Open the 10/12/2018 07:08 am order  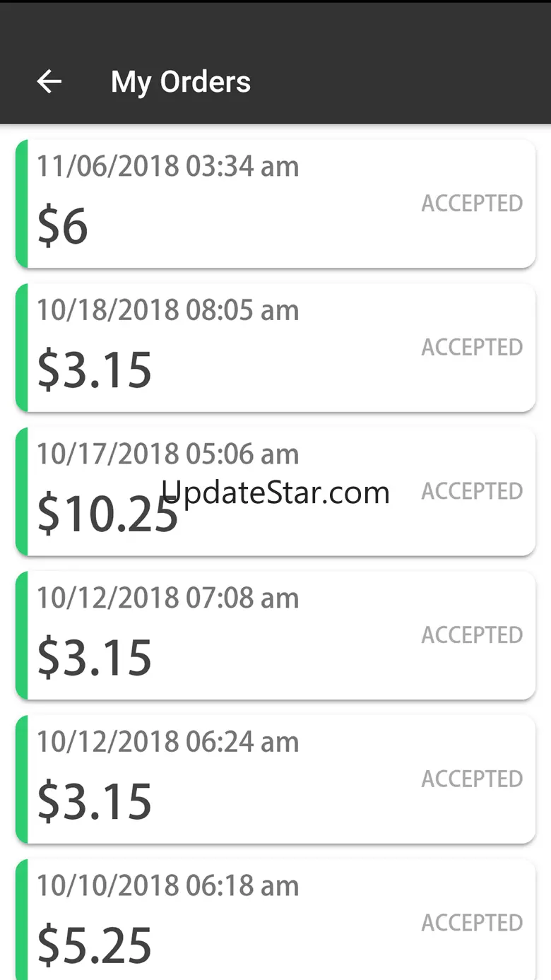[168, 598]
